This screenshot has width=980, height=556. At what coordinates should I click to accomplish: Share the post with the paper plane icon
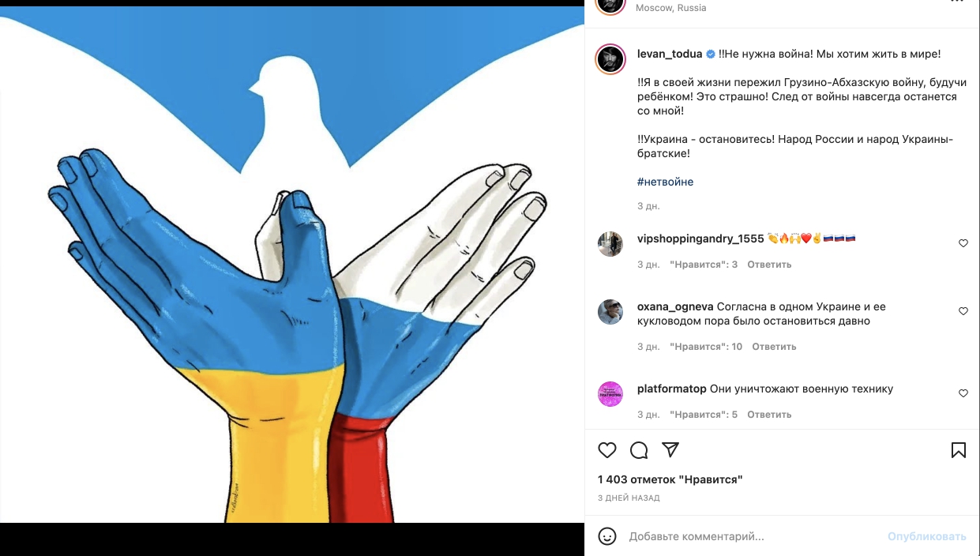[670, 450]
